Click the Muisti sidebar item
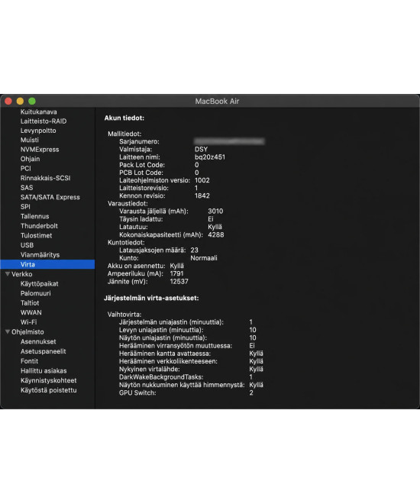Screen dimensions: 420x504 30,140
